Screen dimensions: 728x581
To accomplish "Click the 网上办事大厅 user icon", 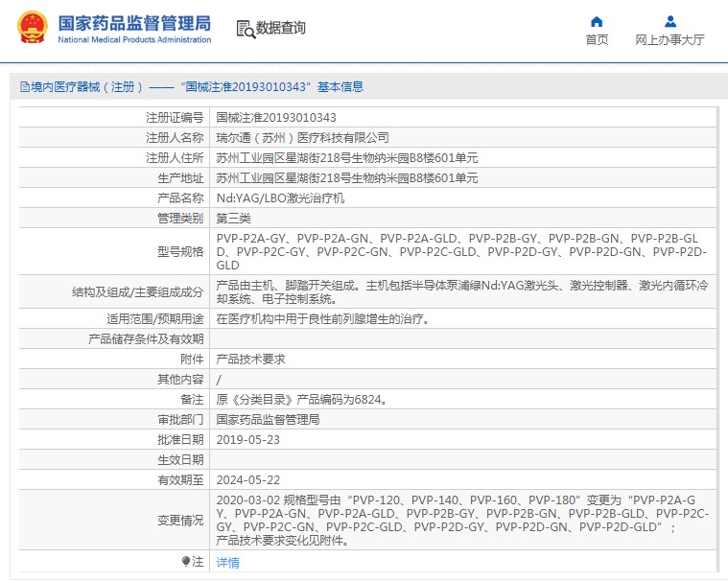I will point(669,22).
